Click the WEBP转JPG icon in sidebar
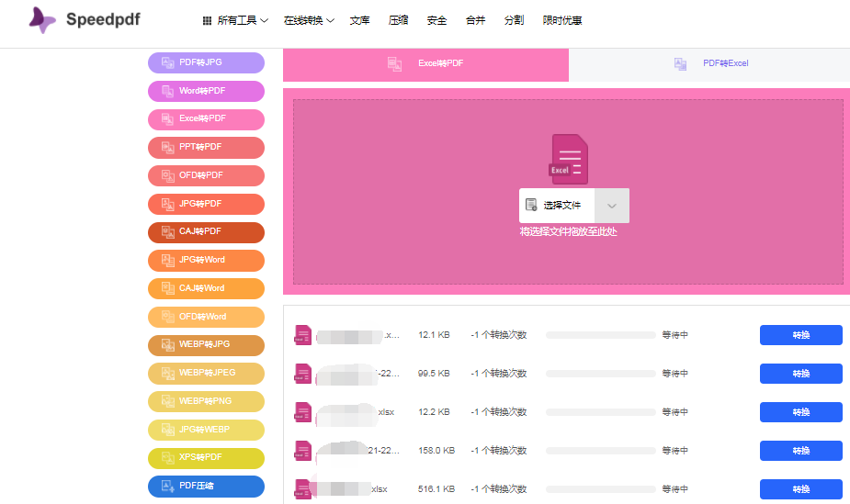 click(168, 345)
